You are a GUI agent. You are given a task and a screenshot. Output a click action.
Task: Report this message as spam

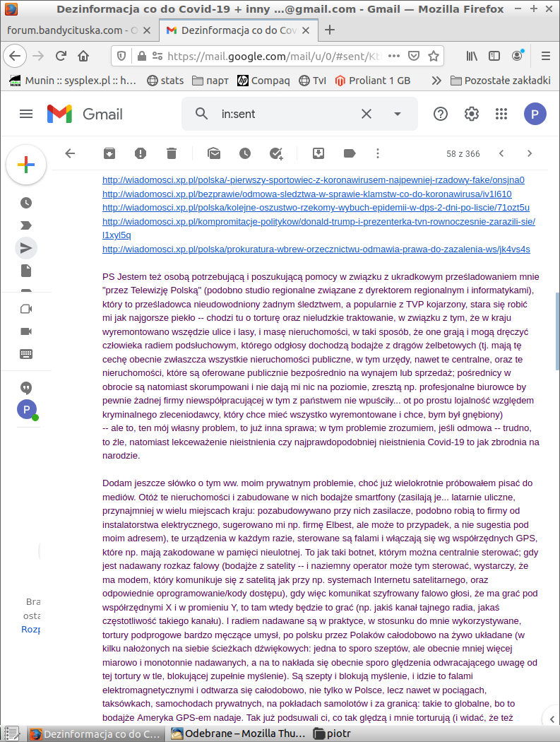coord(141,153)
